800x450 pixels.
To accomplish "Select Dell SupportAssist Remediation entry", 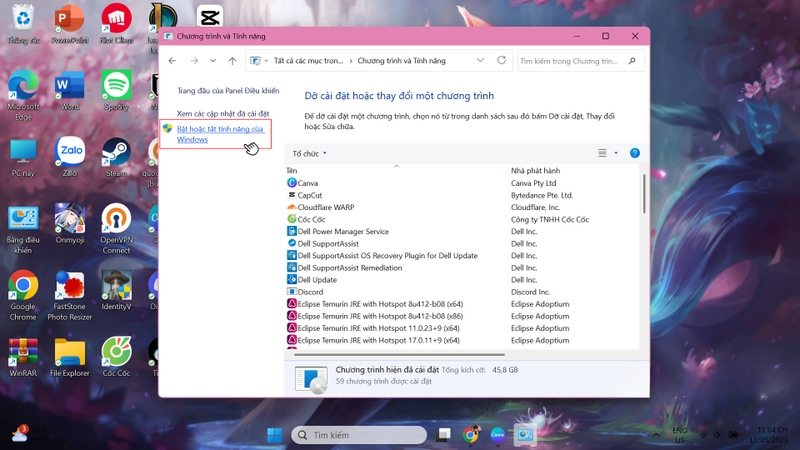I will pos(344,268).
